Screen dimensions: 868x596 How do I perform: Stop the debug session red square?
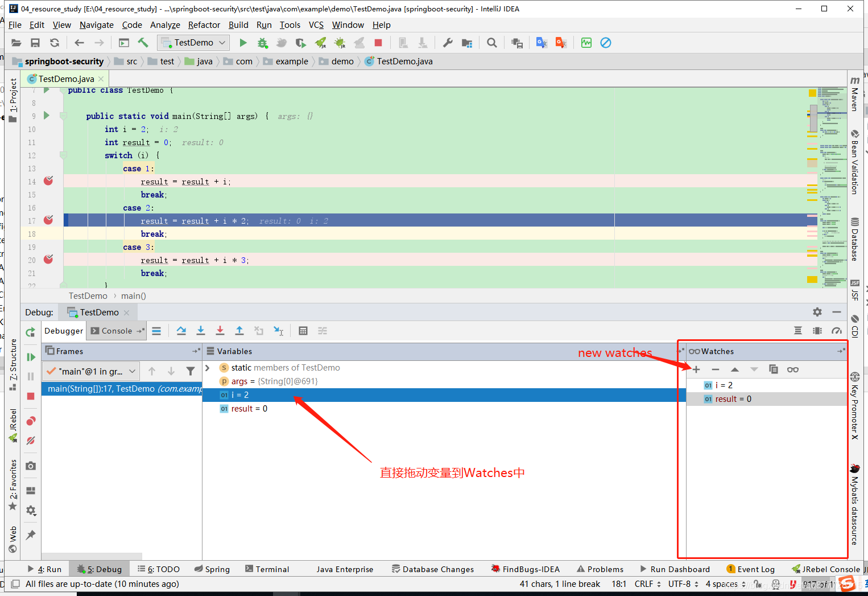(x=31, y=396)
